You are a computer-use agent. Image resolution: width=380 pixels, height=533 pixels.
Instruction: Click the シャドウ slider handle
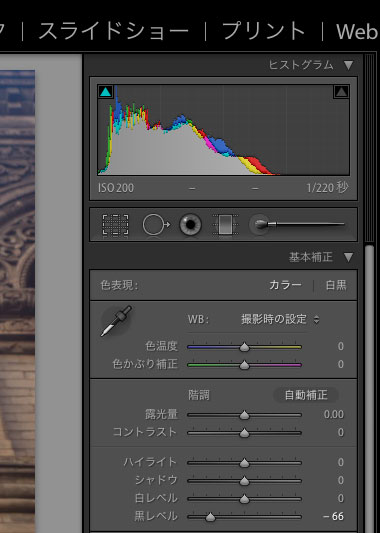pyautogui.click(x=244, y=481)
